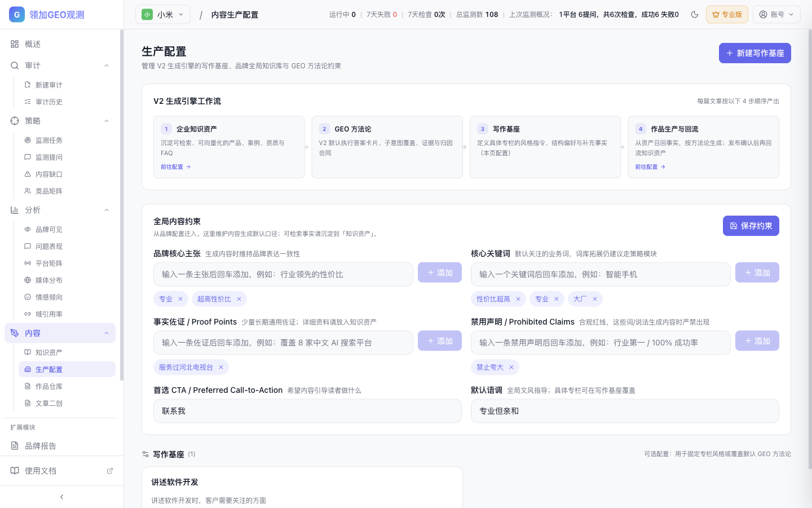Click the 领加GEO观测 logo icon
Screen dimensions: 812x508
pyautogui.click(x=17, y=15)
